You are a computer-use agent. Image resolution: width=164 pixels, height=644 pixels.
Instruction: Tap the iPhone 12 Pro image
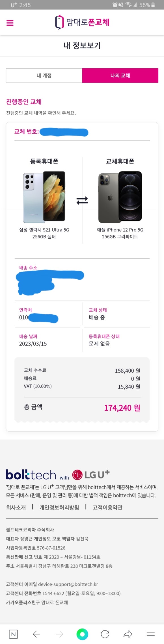pos(120,197)
